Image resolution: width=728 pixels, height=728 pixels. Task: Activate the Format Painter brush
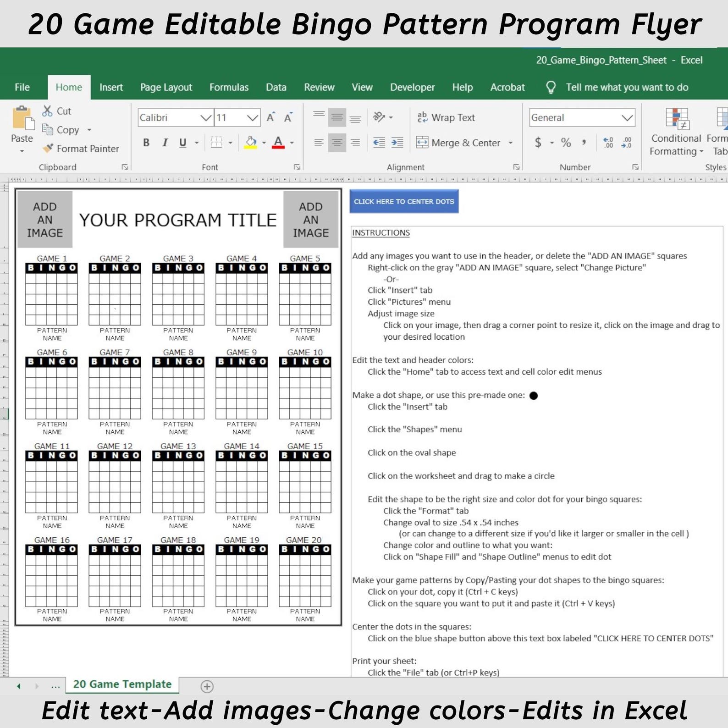click(48, 149)
